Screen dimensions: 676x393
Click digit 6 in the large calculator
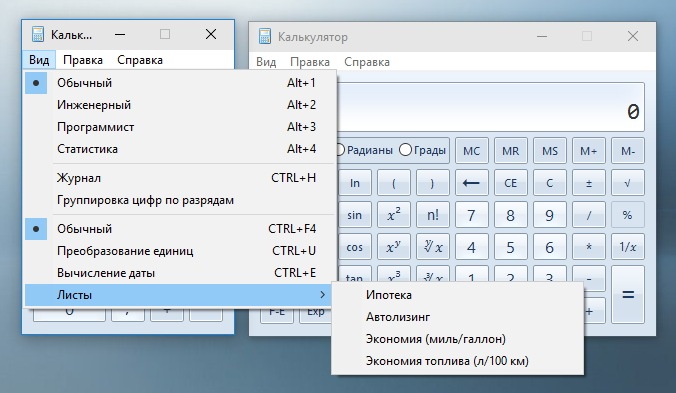(x=550, y=246)
